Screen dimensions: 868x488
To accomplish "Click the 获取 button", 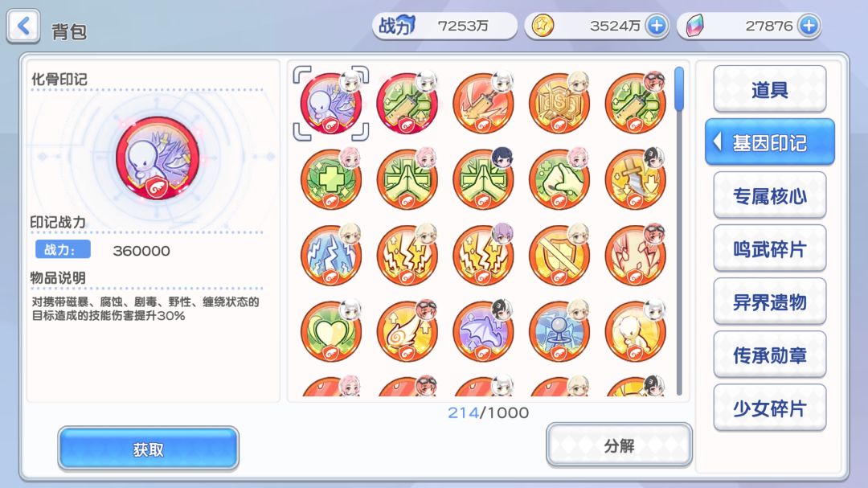I will click(149, 449).
